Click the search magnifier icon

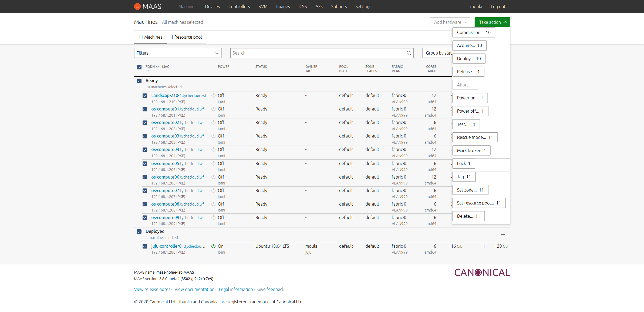point(409,53)
